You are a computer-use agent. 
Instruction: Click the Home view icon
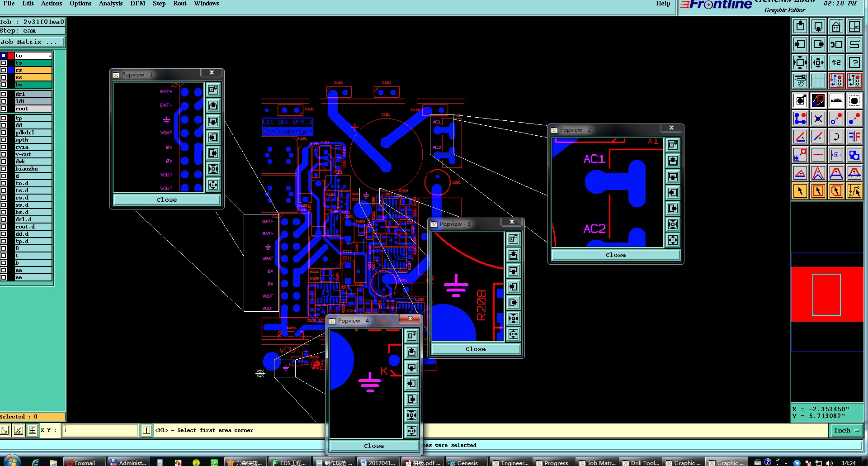(836, 26)
